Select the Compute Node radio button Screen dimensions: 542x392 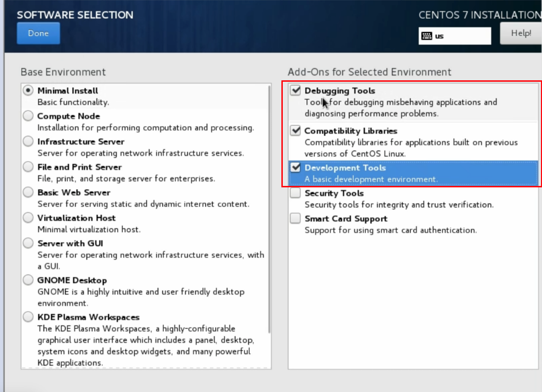coord(28,116)
